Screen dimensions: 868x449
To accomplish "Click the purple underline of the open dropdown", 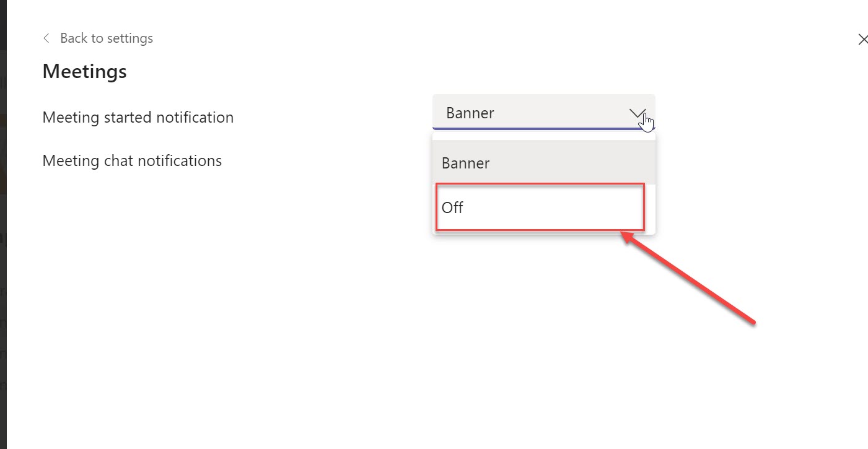I will pos(543,129).
